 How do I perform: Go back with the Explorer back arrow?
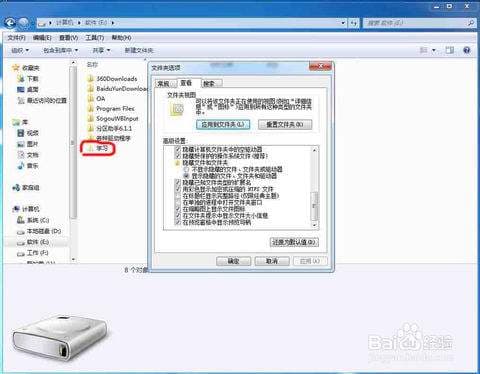10,23
